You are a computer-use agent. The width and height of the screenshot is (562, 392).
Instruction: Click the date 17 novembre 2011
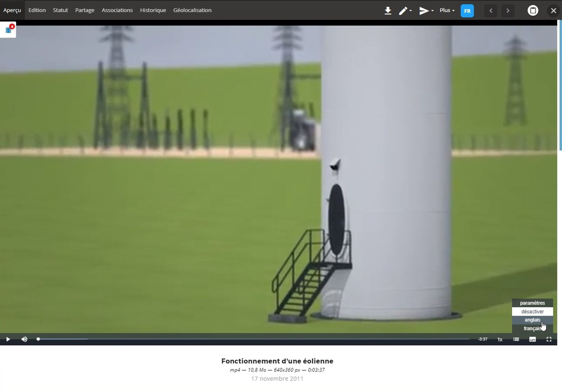coord(277,379)
